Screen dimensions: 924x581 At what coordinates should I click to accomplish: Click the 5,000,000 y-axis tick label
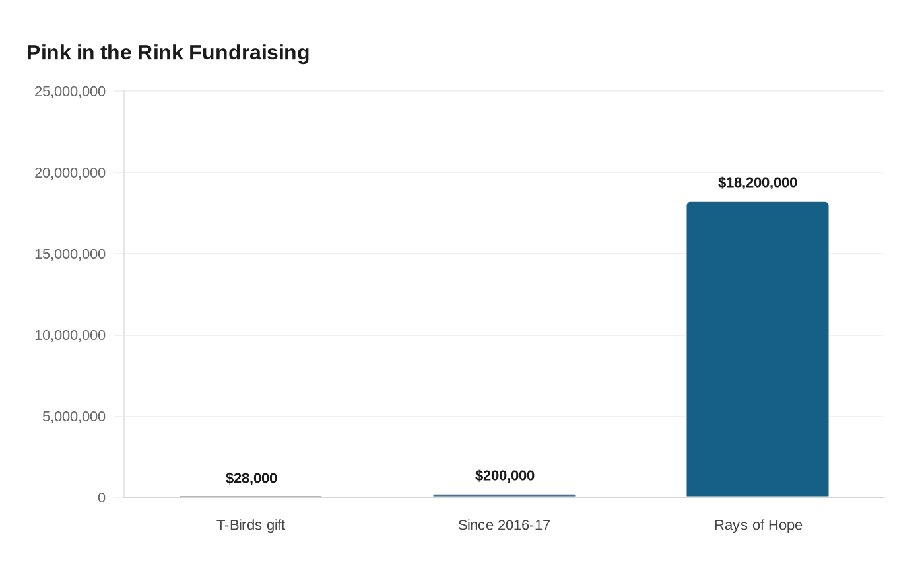[74, 417]
